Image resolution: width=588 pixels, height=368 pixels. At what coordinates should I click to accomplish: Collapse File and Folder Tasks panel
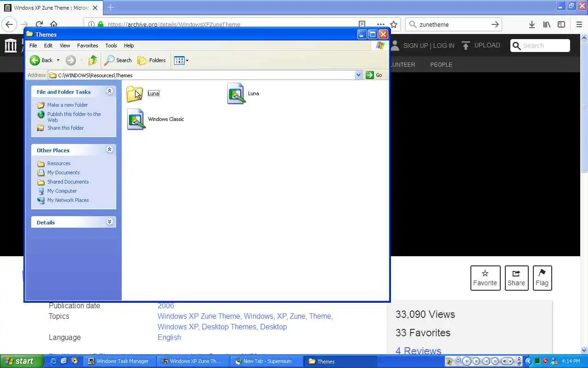[109, 91]
